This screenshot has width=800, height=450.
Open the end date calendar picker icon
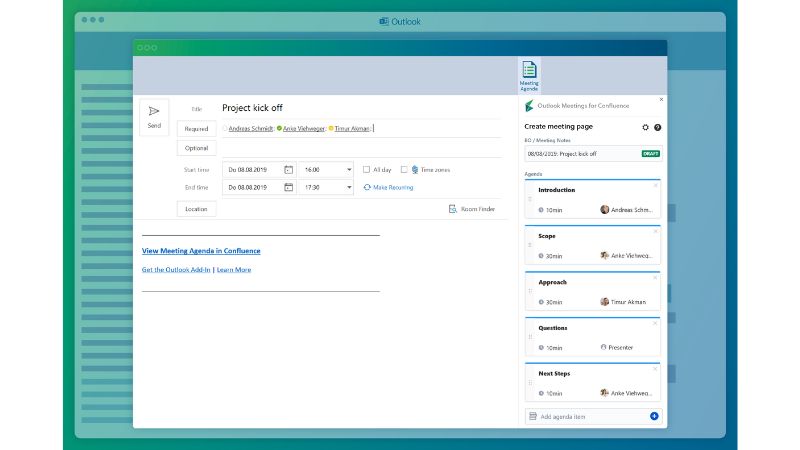(288, 187)
